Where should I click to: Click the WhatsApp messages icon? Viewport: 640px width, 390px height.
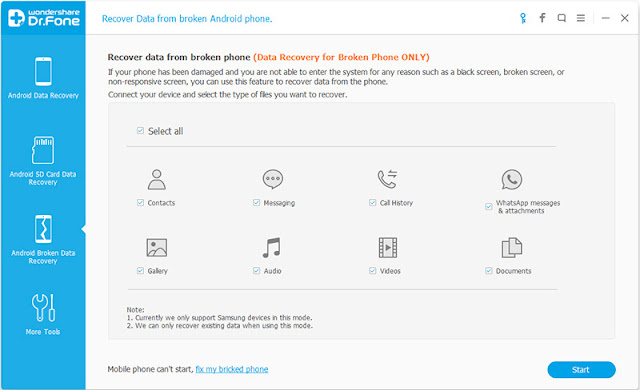511,179
